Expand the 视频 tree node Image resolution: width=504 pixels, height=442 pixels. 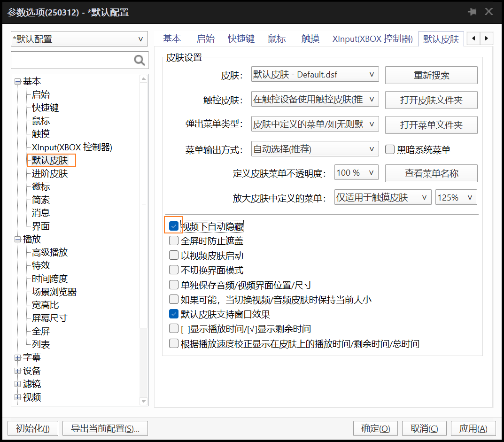pyautogui.click(x=18, y=397)
